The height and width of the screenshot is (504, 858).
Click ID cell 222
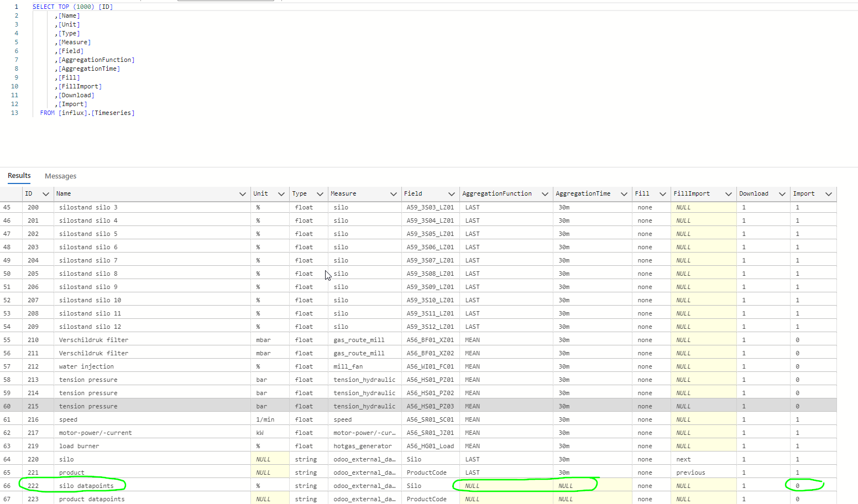click(38, 486)
